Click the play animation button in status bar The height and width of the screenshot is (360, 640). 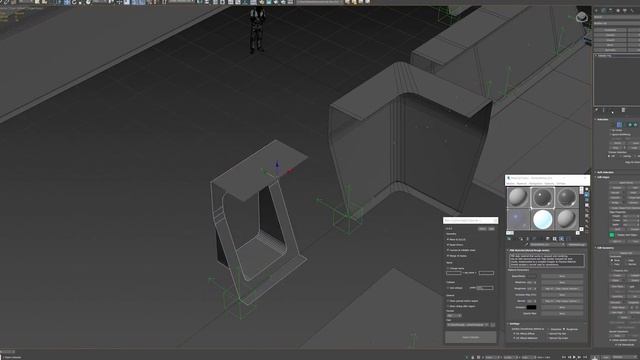(x=574, y=357)
